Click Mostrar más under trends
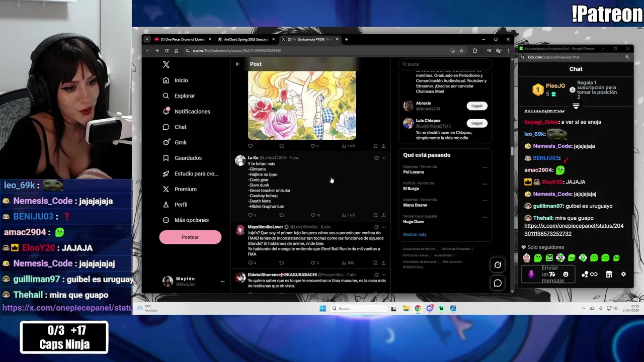The width and height of the screenshot is (644, 362). 415,234
